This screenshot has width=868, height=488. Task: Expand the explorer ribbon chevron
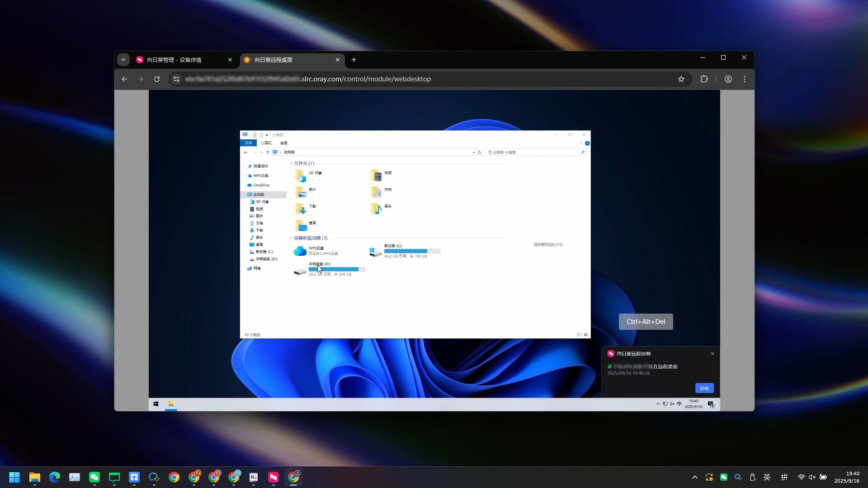[x=581, y=143]
